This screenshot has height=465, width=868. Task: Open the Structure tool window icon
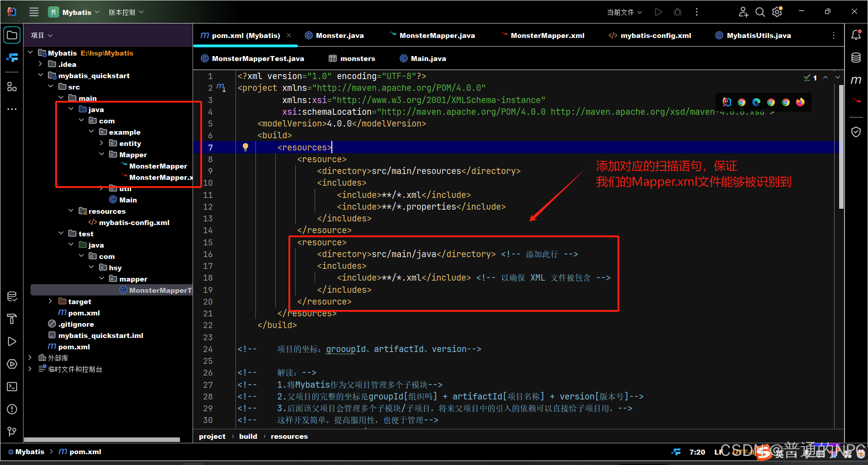click(x=12, y=86)
